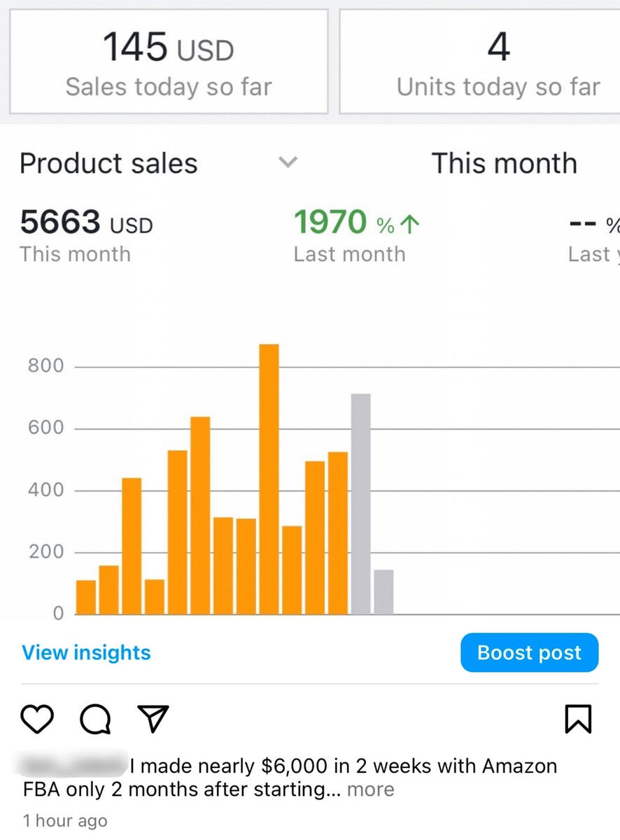This screenshot has height=840, width=620.
Task: Tap the 1 hour ago timestamp
Action: (x=64, y=820)
